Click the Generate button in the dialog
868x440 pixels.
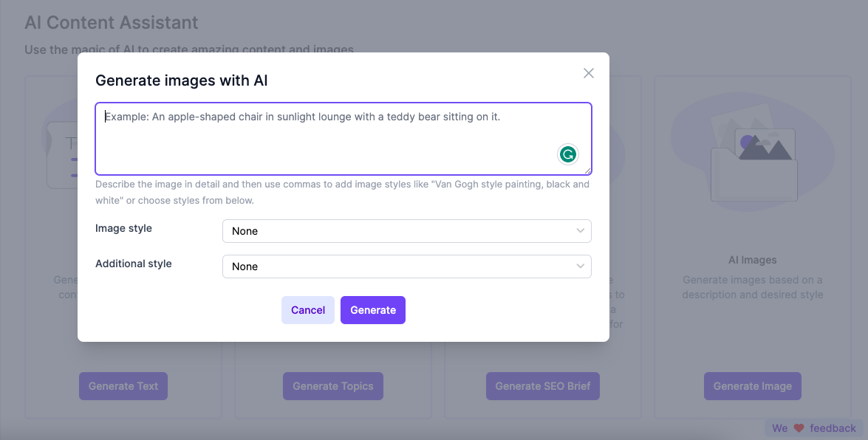(x=373, y=310)
